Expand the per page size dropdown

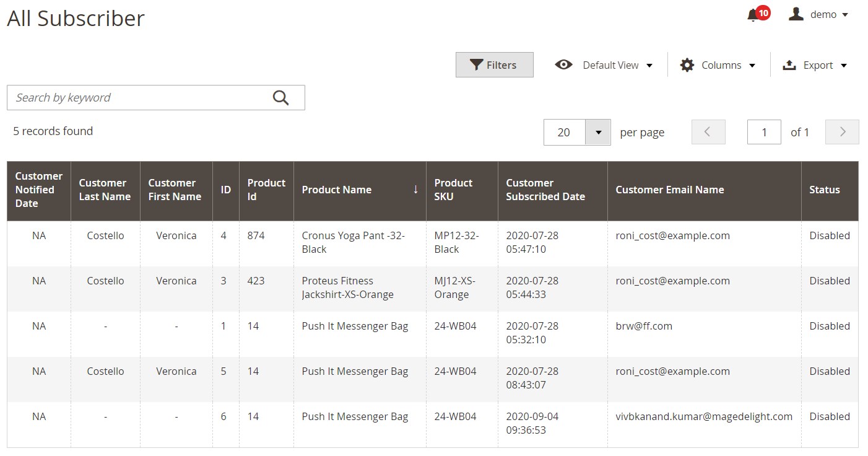(598, 132)
